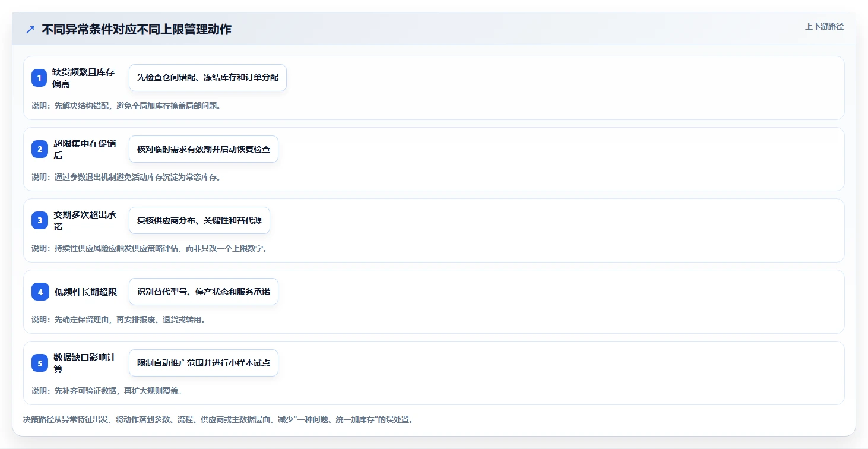Click note 先补齐可验证数据，再扩大规则覆盖
The height and width of the screenshot is (449, 868).
pos(107,391)
